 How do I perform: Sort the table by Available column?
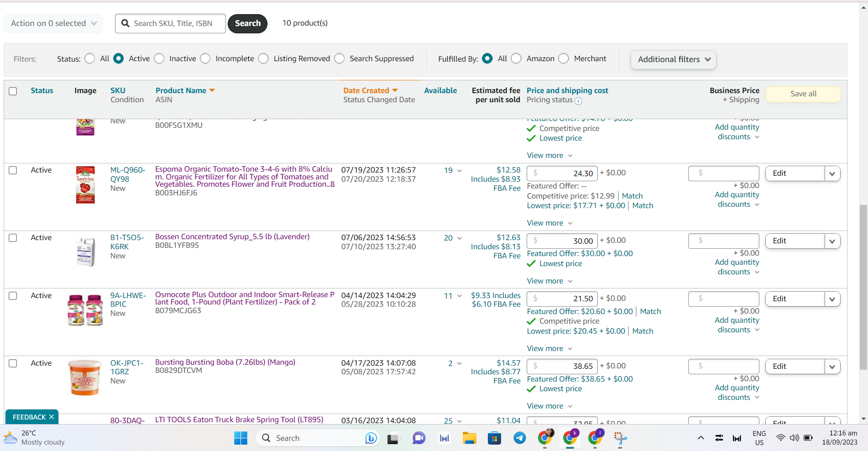440,90
